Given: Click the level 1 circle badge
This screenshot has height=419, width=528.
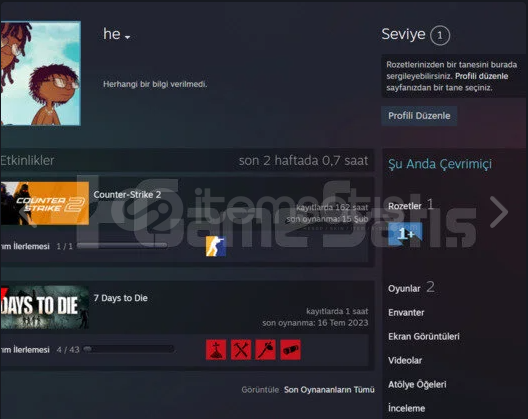Looking at the screenshot, I should 440,35.
